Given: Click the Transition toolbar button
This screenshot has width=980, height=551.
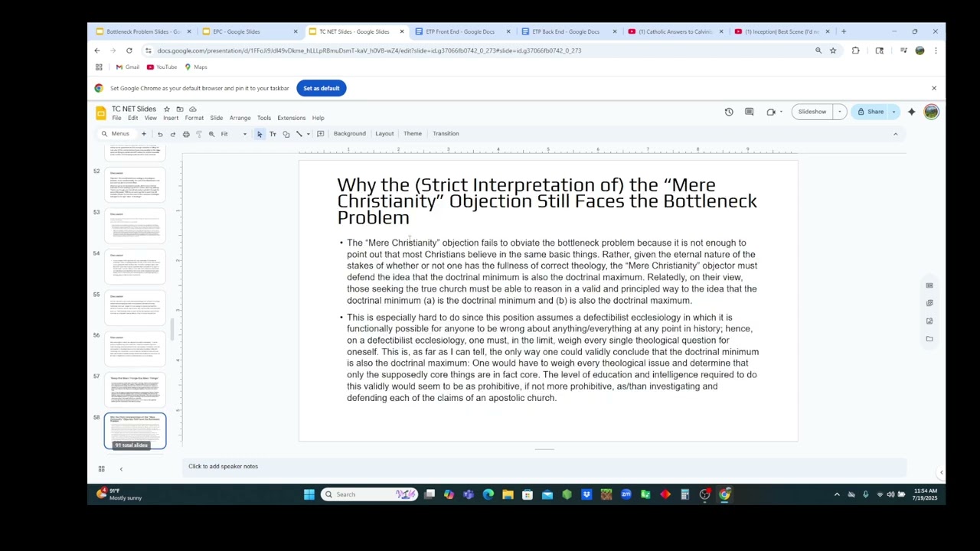Looking at the screenshot, I should (446, 134).
